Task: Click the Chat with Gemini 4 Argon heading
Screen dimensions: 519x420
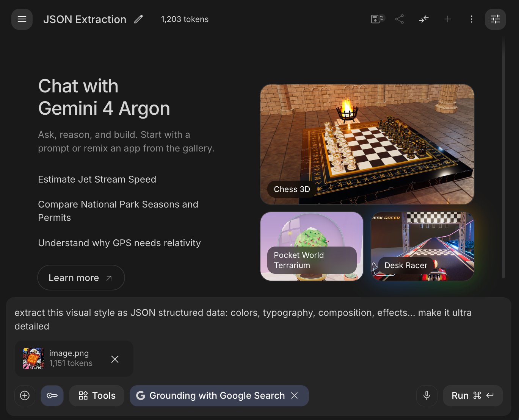Action: click(x=104, y=97)
